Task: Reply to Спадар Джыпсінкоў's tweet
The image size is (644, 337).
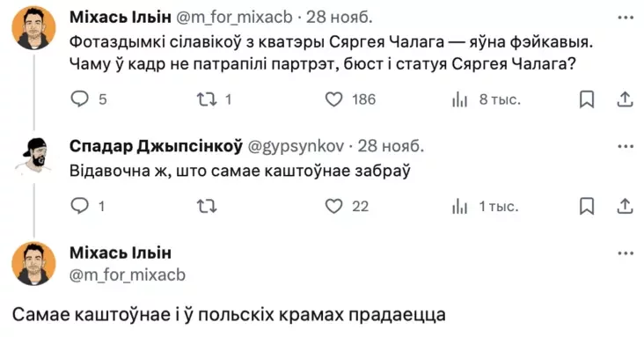Action: (x=80, y=206)
